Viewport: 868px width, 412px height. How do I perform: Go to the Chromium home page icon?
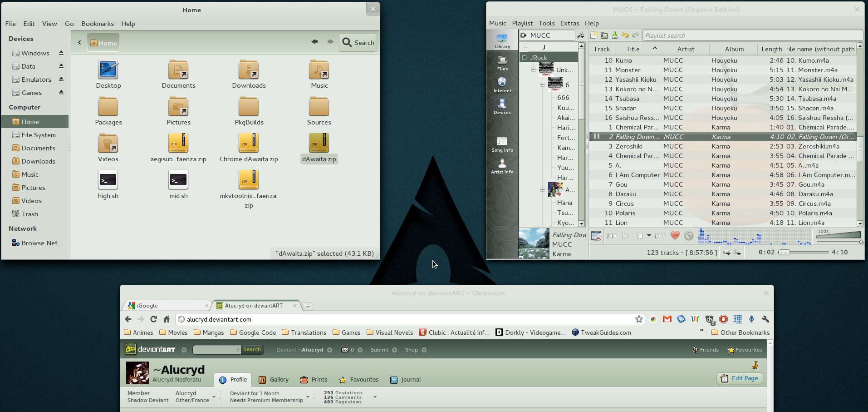point(167,319)
